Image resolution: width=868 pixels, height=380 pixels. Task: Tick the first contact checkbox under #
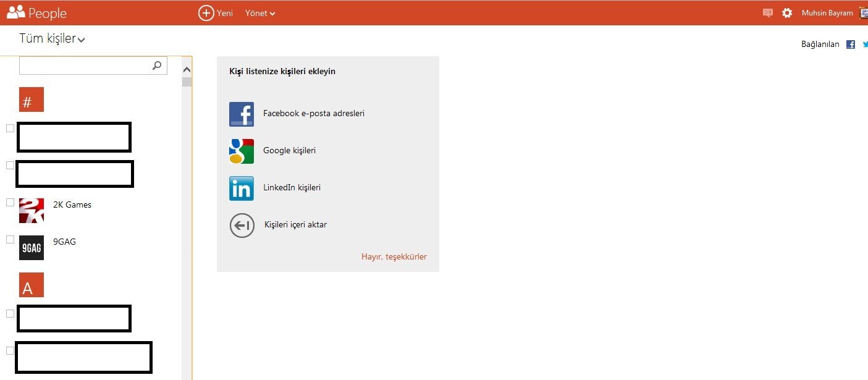10,128
